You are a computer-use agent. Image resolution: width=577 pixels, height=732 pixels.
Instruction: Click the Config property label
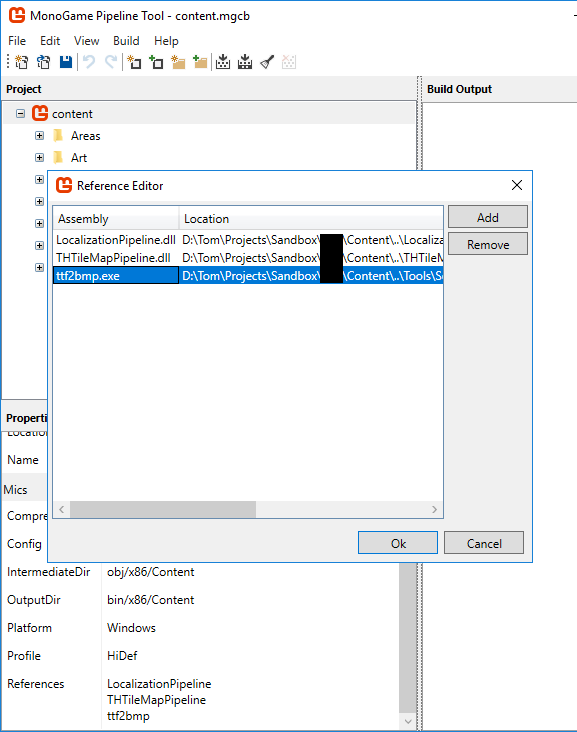(x=24, y=544)
